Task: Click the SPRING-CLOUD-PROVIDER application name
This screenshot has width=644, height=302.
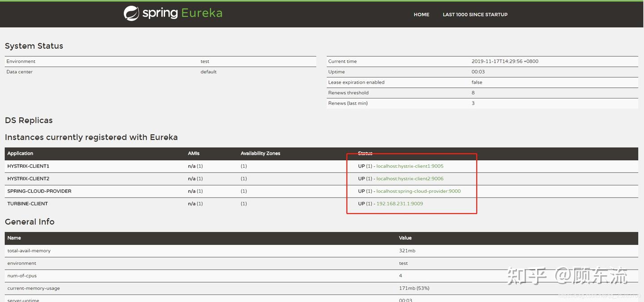Action: point(39,191)
